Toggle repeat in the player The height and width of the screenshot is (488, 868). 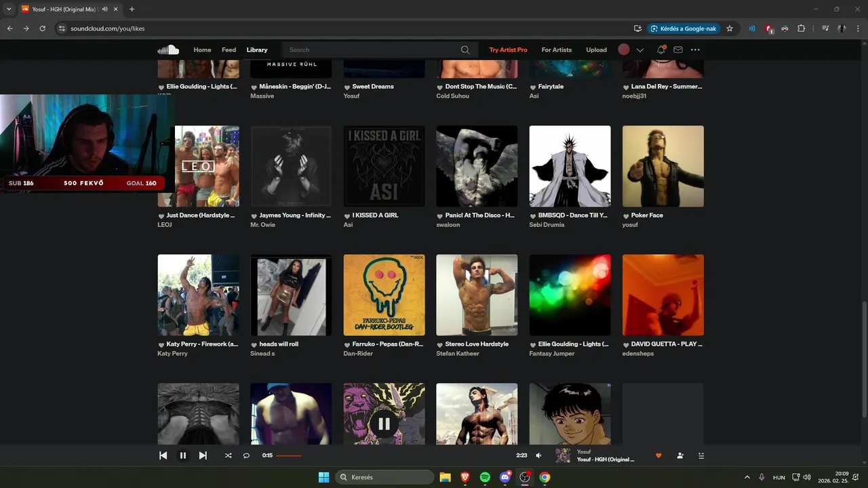click(x=246, y=455)
